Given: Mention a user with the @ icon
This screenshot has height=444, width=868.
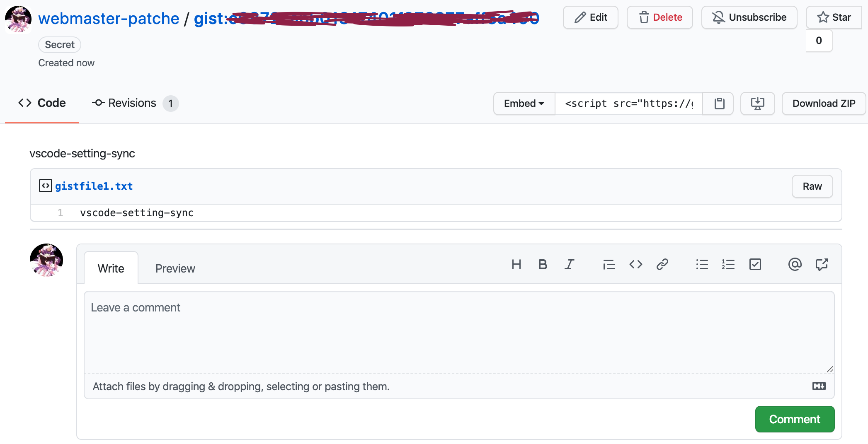Looking at the screenshot, I should click(795, 264).
